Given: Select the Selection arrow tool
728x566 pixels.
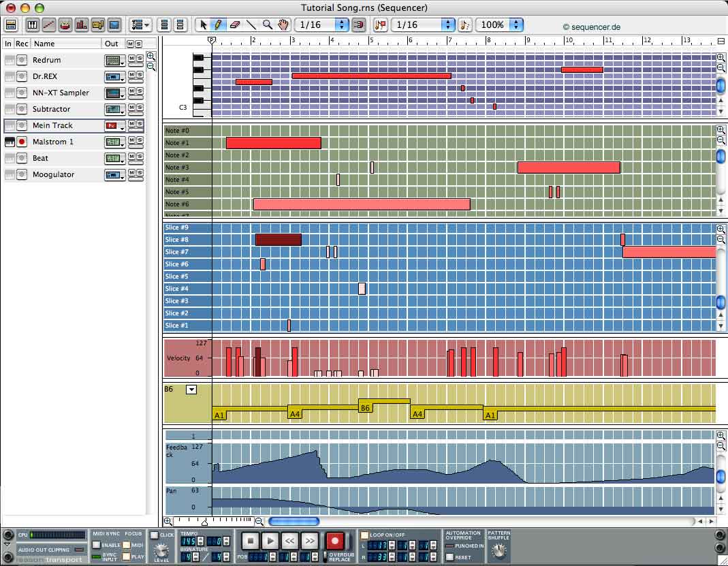Looking at the screenshot, I should [x=203, y=25].
